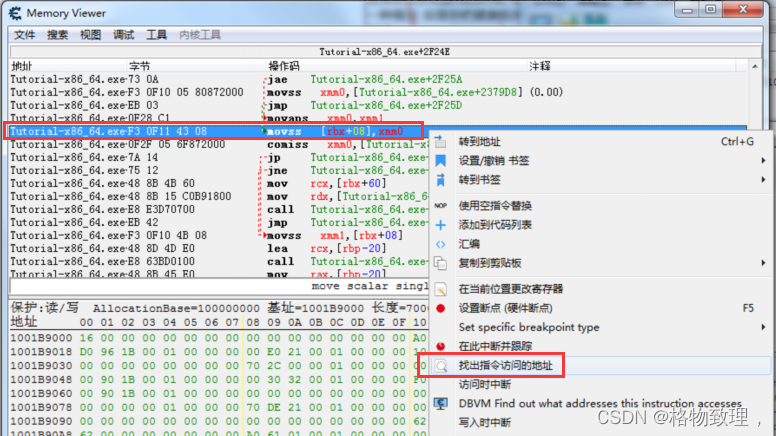Select the mov rdx instruction row
The image size is (776, 436).
click(219, 196)
